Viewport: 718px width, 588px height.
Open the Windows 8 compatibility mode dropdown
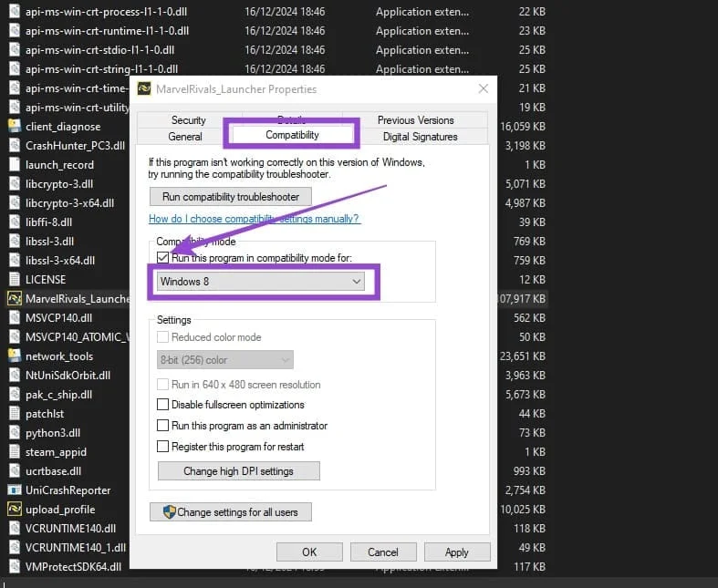click(x=260, y=282)
